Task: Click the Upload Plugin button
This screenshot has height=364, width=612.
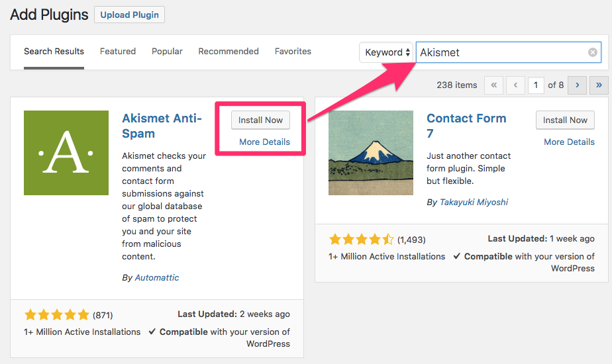Action: pos(130,15)
